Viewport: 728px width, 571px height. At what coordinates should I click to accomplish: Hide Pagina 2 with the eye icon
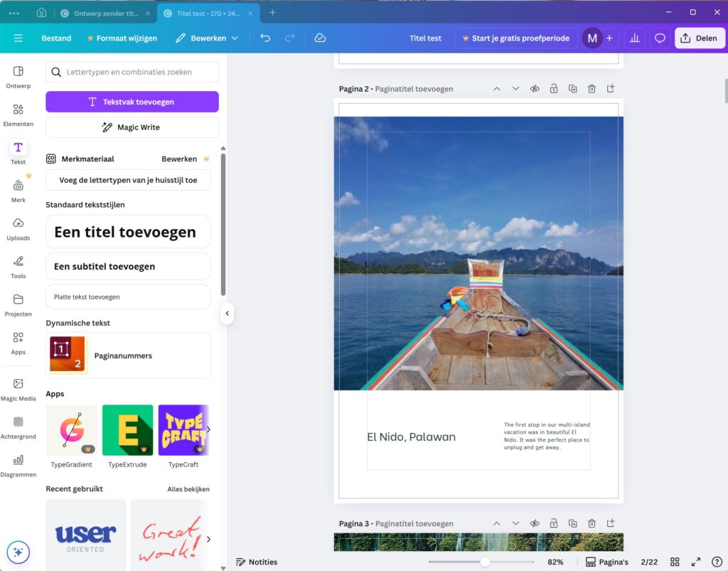tap(535, 89)
